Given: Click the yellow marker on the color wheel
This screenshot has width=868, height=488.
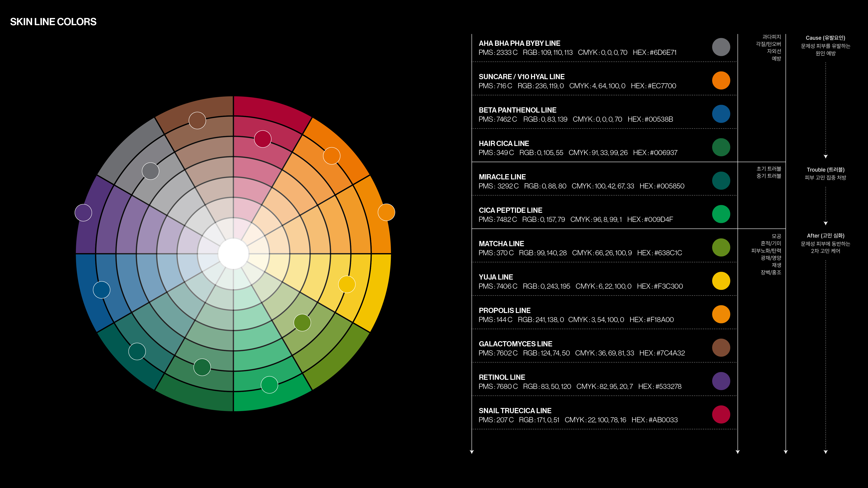Looking at the screenshot, I should (347, 284).
